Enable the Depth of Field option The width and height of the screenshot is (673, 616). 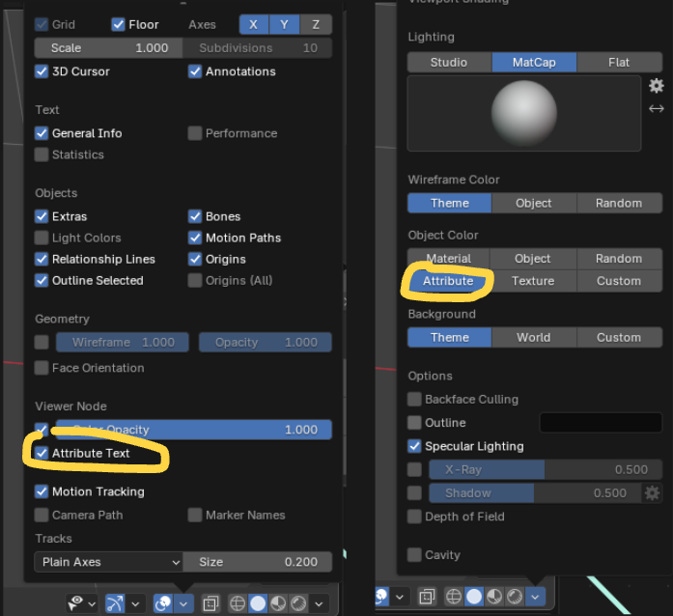(x=414, y=517)
